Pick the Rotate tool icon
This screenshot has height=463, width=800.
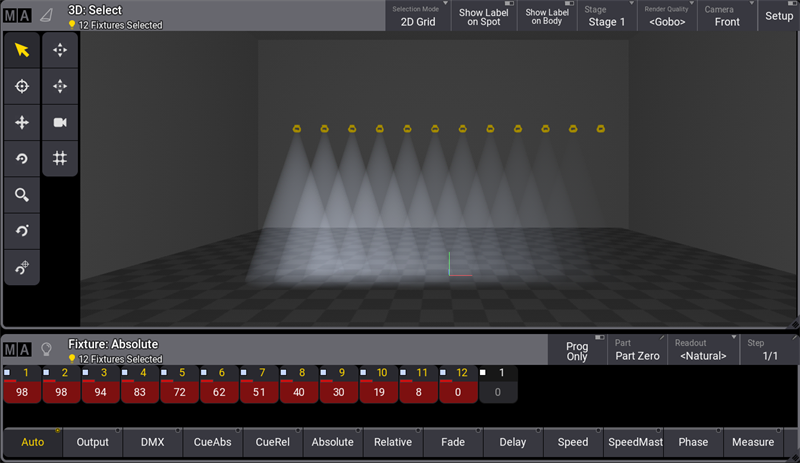(x=22, y=158)
